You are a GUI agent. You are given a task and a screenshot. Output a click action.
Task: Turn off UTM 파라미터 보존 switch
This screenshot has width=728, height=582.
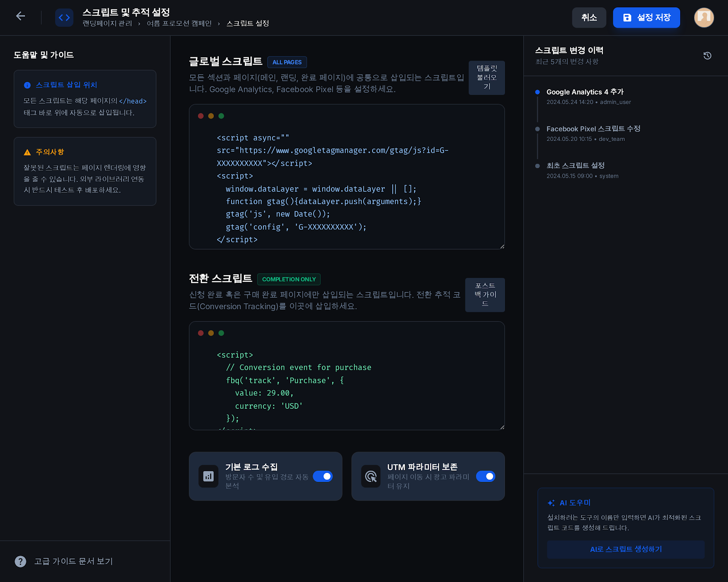[x=485, y=477]
